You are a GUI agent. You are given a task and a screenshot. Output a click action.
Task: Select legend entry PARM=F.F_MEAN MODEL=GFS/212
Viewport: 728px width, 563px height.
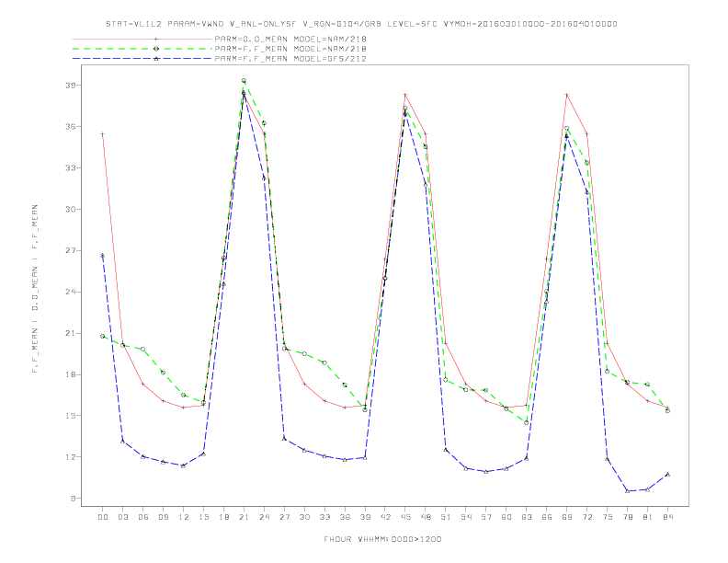click(290, 59)
